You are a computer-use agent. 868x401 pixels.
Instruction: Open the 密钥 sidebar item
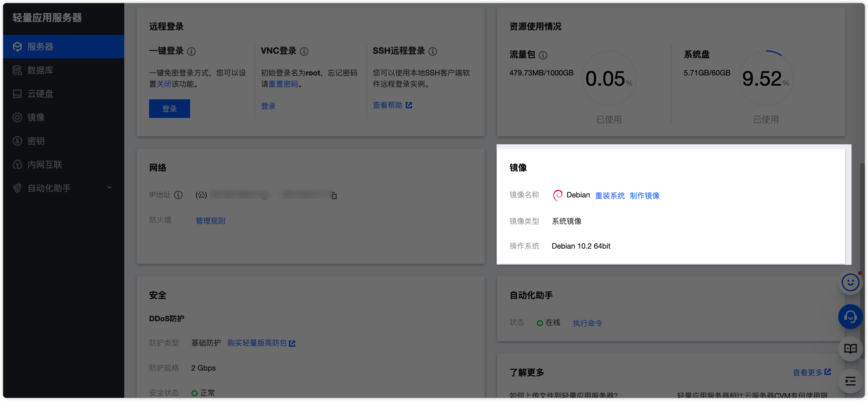[x=63, y=141]
